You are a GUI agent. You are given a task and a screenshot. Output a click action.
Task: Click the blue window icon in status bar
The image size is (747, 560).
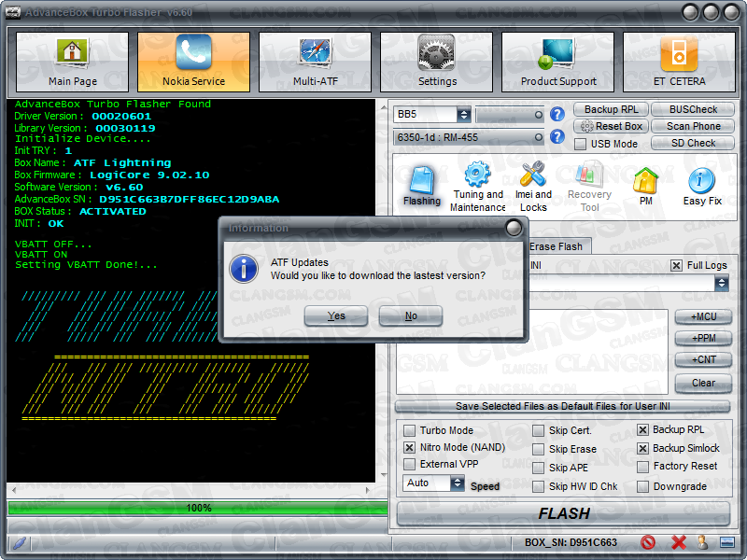click(727, 542)
